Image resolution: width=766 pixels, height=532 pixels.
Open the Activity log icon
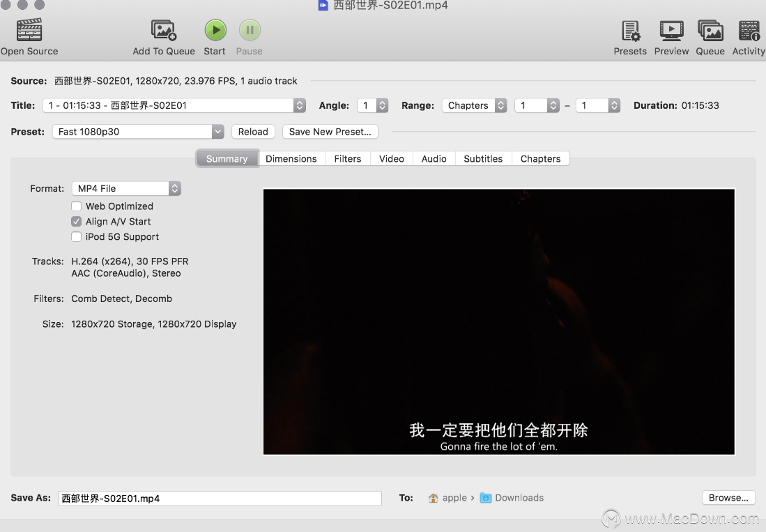(749, 30)
